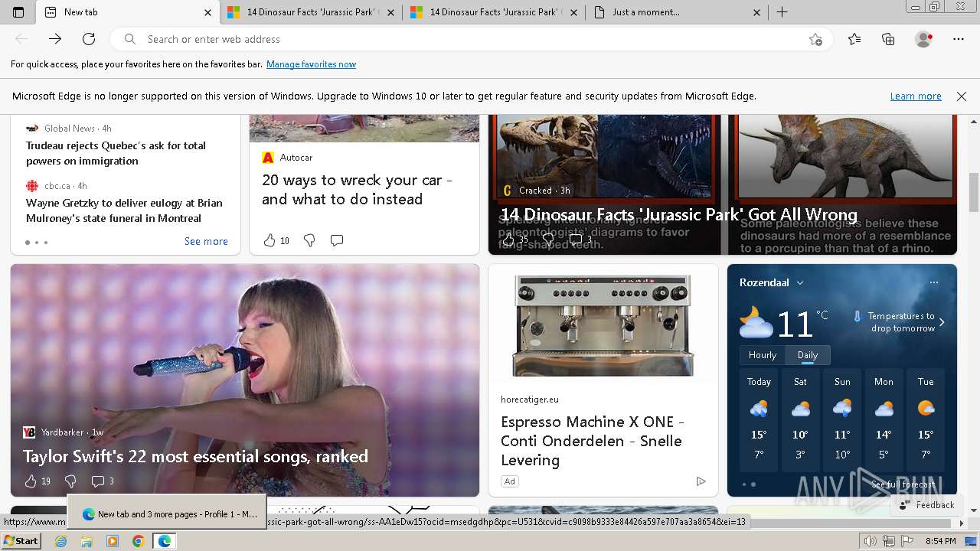Like the Jurassic Park dinosaur article
Screen dimensions: 980x551
tap(508, 240)
